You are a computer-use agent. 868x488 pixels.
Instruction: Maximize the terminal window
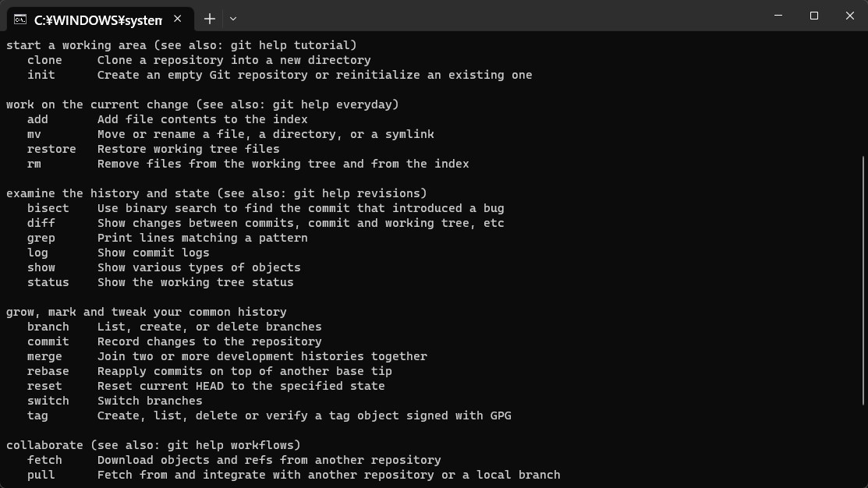point(813,16)
